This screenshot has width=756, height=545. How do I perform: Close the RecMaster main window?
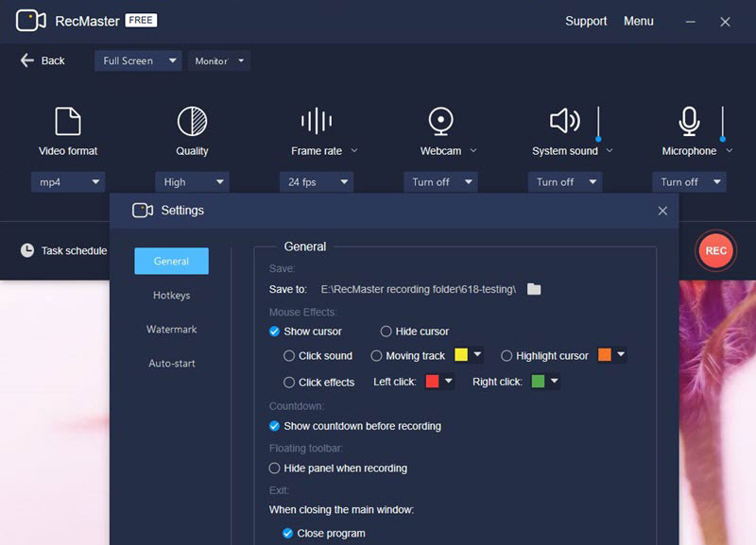pos(725,22)
